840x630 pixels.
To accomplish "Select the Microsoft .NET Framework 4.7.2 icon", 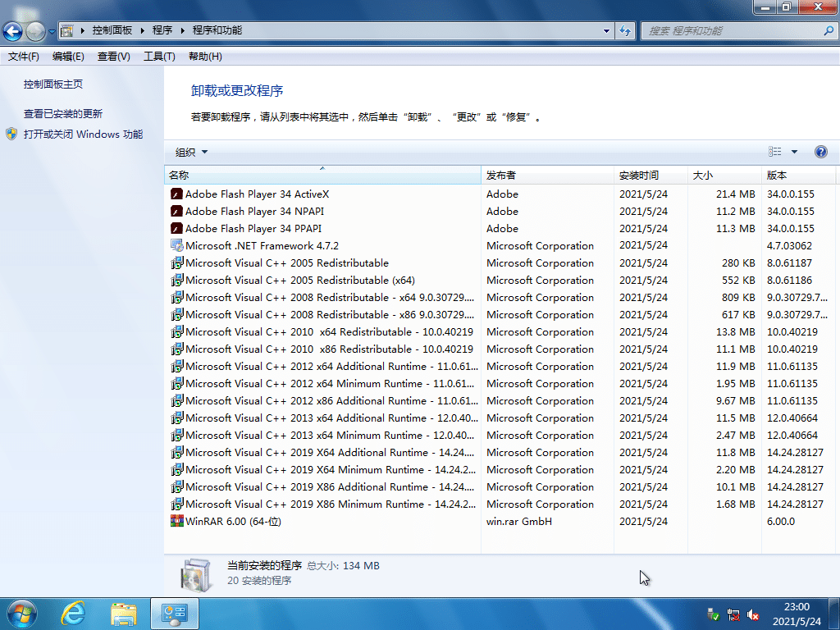I will (176, 245).
